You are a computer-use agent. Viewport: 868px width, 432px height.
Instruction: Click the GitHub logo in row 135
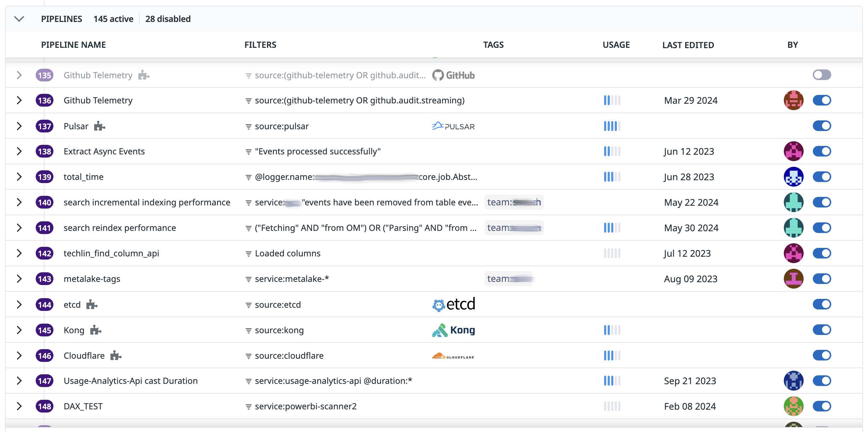click(x=453, y=75)
